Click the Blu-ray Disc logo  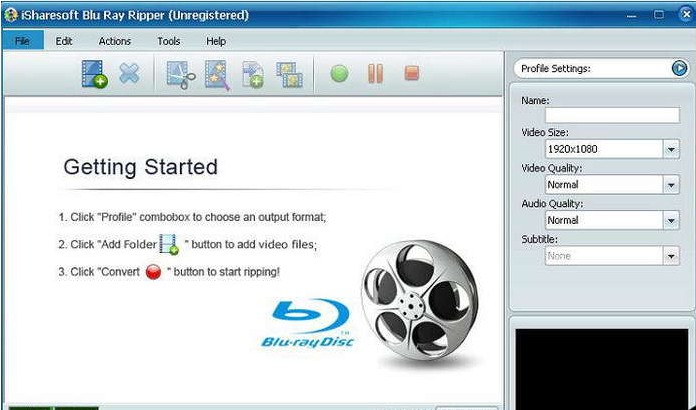click(308, 324)
